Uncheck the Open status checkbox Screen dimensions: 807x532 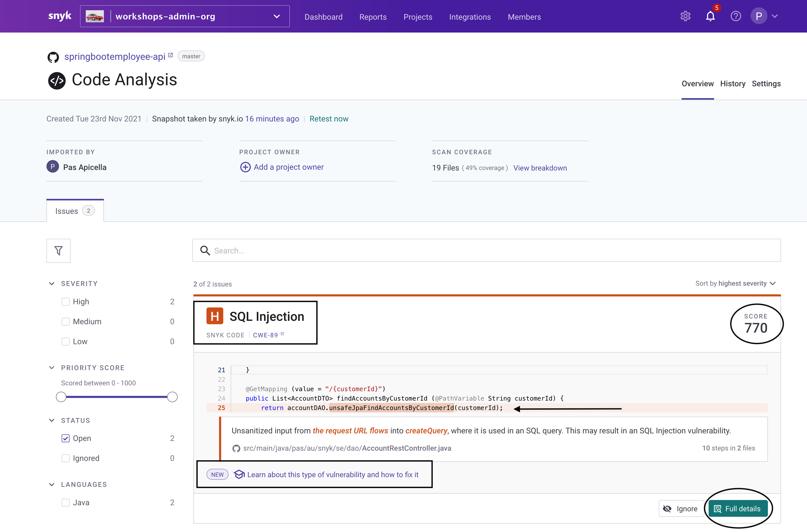tap(66, 438)
